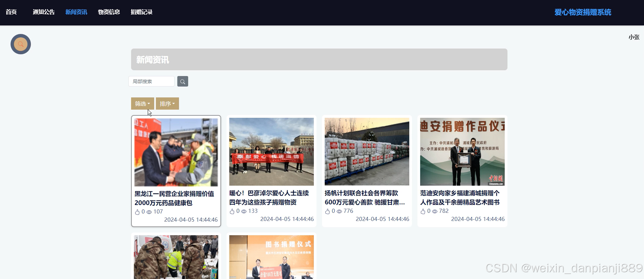Open the 排序 sort dropdown
Viewport: 644px width, 279px height.
point(167,104)
